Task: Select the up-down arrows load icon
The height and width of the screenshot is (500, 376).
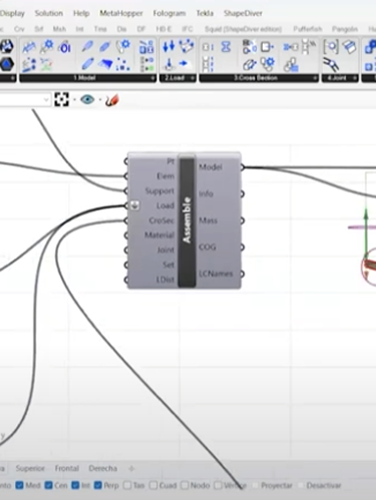Action: point(169,46)
